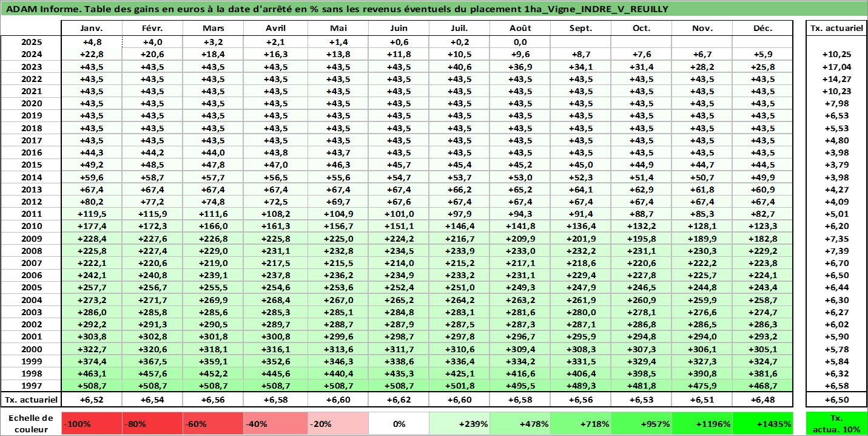
Task: Select the +5,9 cell for Déc. 2024
Action: pos(762,55)
